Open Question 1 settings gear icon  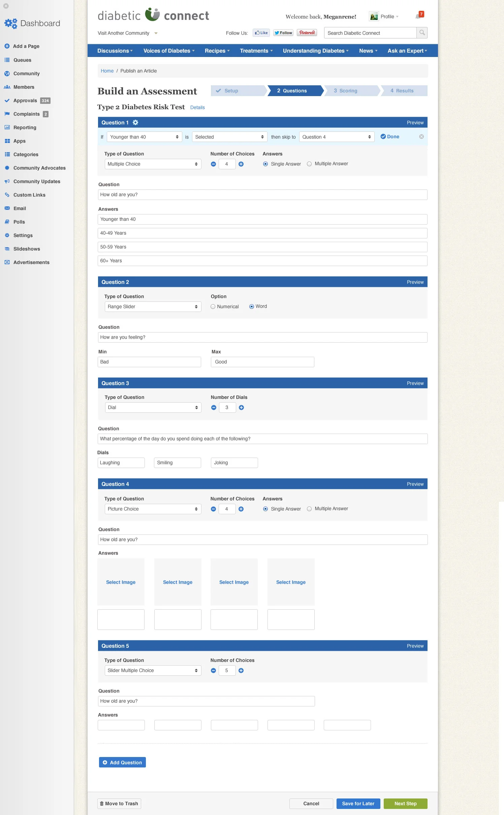click(135, 122)
